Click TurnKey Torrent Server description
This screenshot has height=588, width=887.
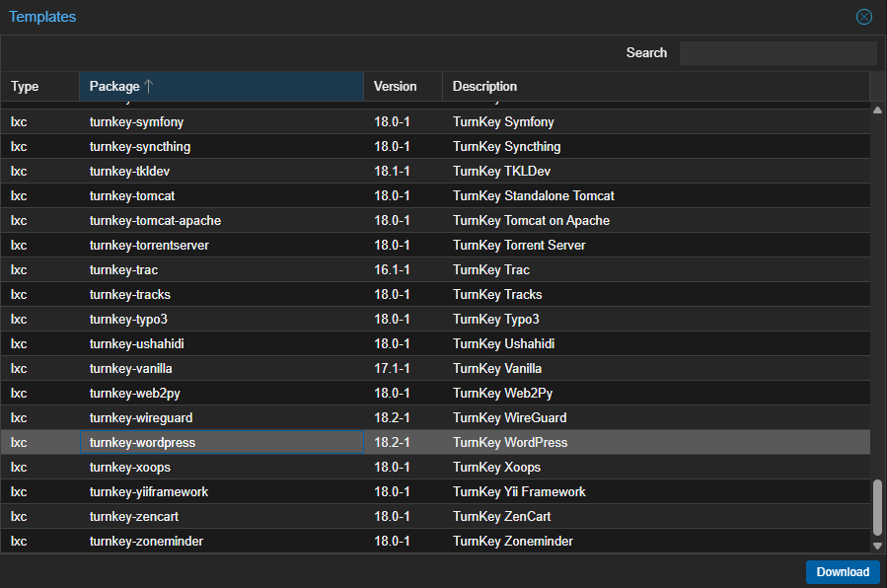coord(519,246)
